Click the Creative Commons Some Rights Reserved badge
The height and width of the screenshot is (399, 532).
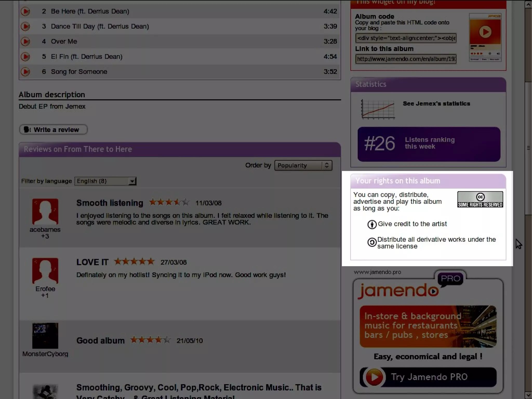point(480,199)
